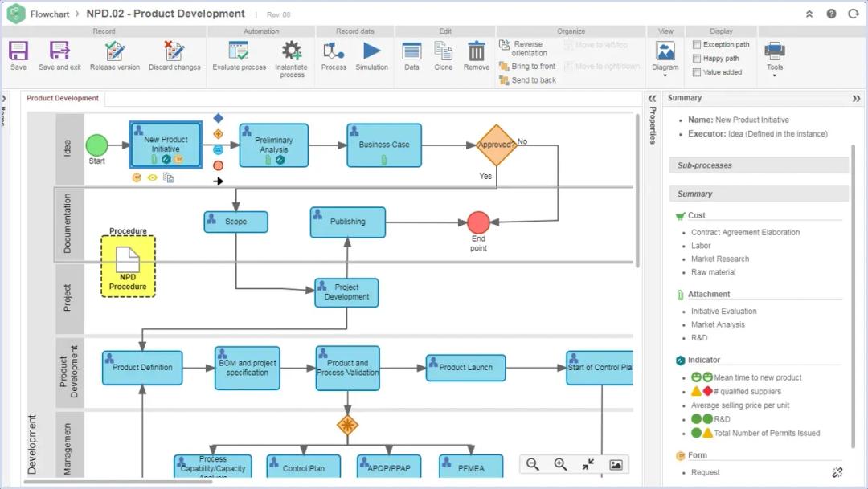Viewport: 868px width, 489px height.
Task: Click the Save and exit icon
Action: coord(59,52)
